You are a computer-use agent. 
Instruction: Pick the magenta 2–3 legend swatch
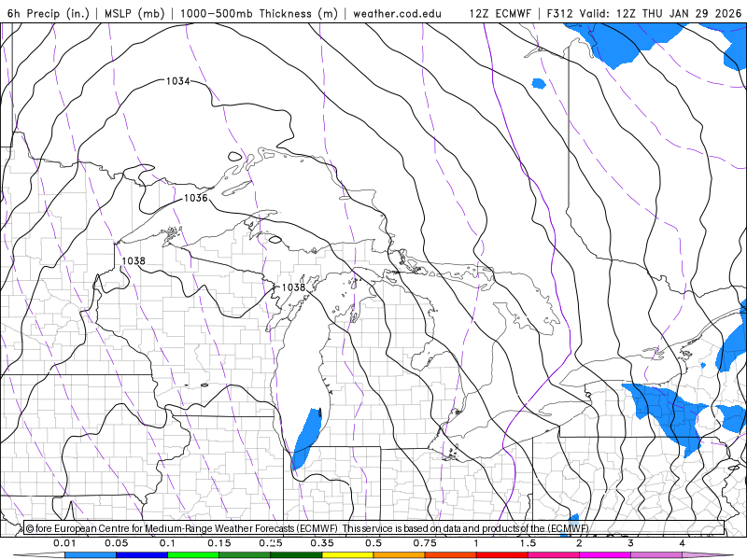coord(605,555)
